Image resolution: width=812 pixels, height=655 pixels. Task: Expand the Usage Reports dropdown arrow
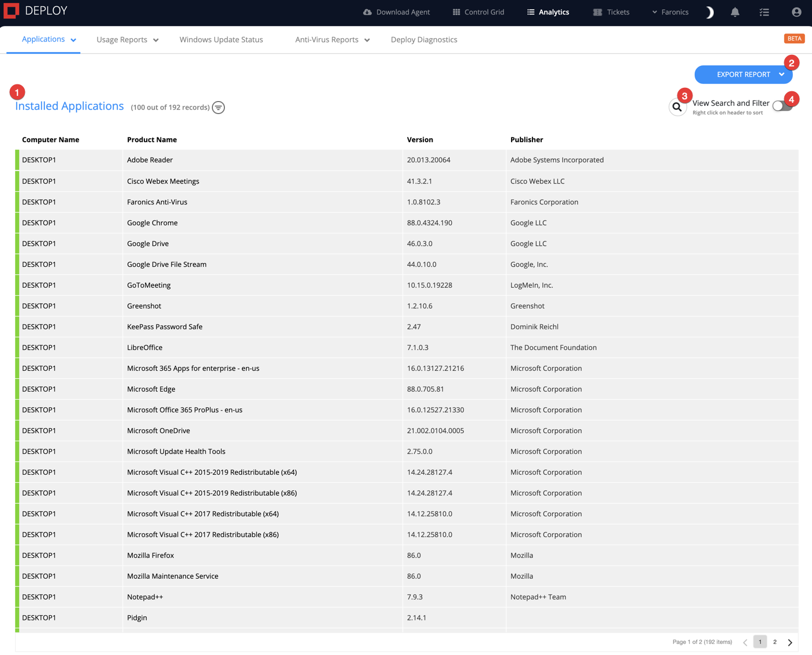156,40
